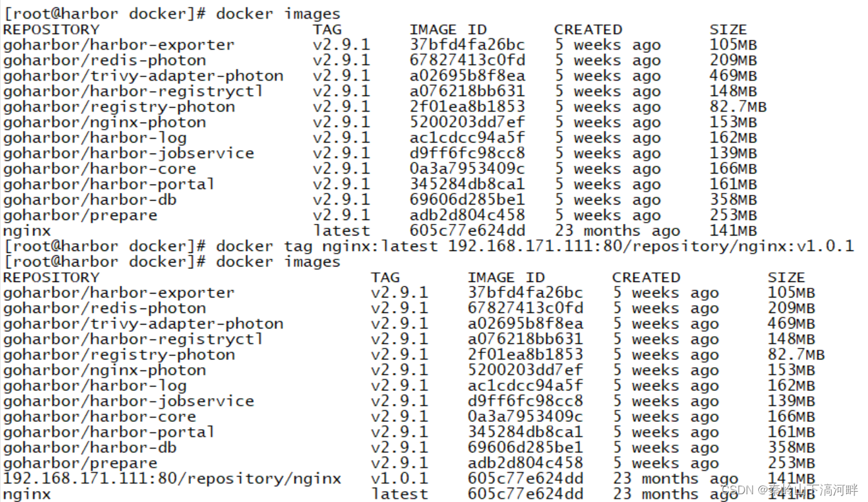Click the goharbor/registry-photon line

119,106
